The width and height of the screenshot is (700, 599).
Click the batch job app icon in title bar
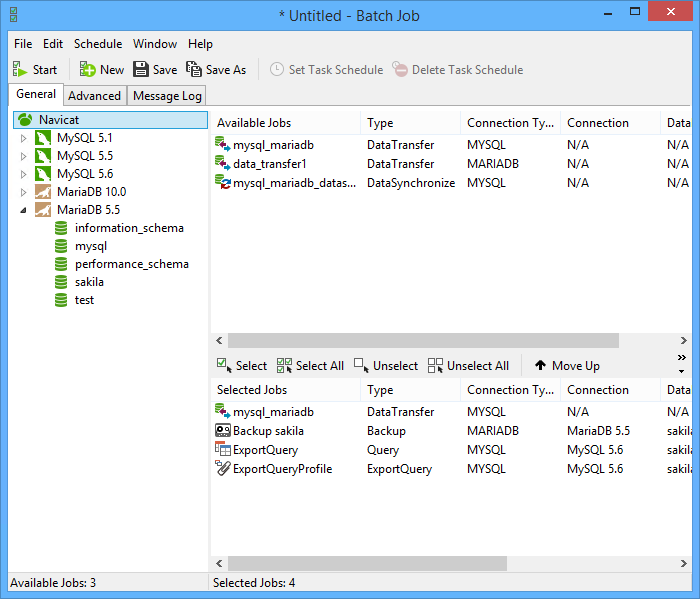[x=14, y=15]
